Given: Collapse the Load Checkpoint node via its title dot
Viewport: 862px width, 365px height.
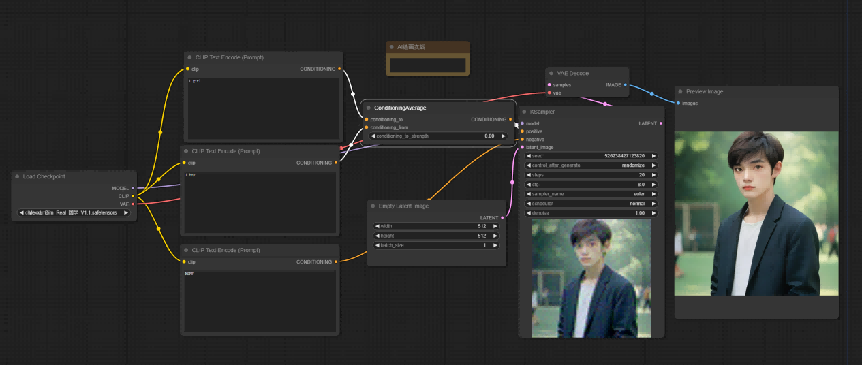Looking at the screenshot, I should [17, 176].
